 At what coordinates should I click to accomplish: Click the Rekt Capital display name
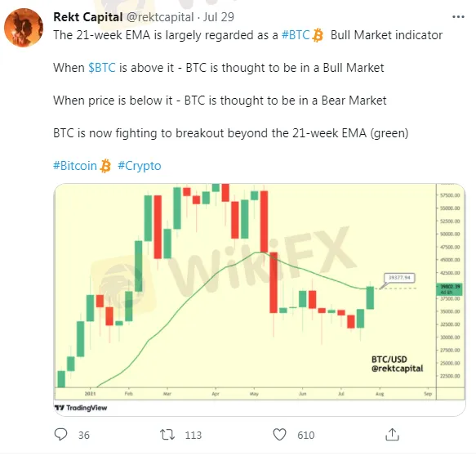(87, 17)
